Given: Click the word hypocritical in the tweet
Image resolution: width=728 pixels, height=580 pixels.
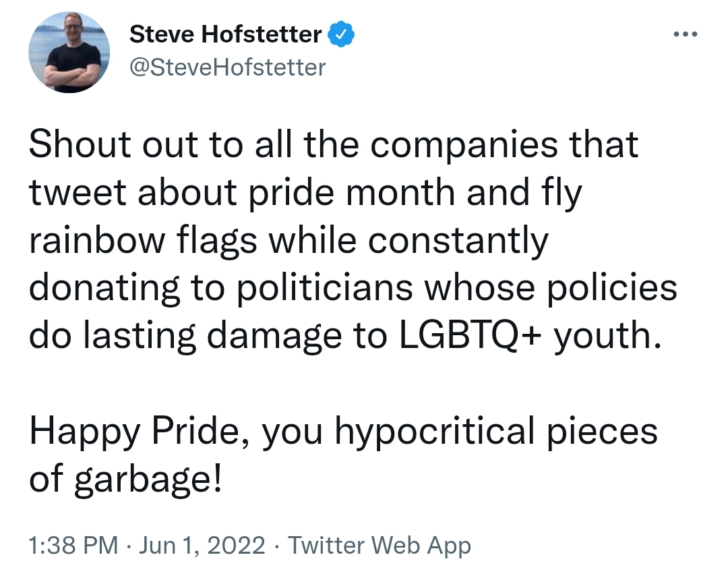Looking at the screenshot, I should tap(435, 432).
